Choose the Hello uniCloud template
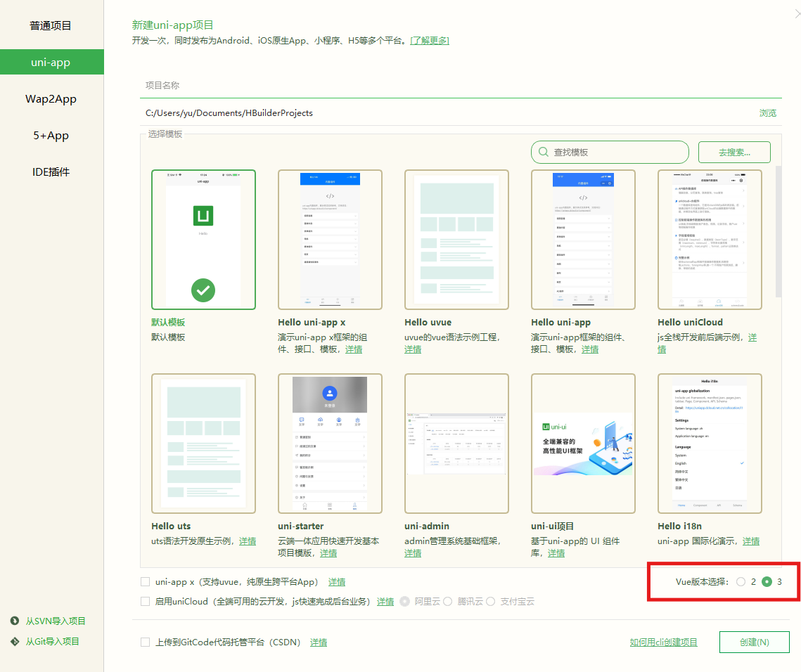The width and height of the screenshot is (801, 672). pyautogui.click(x=710, y=240)
